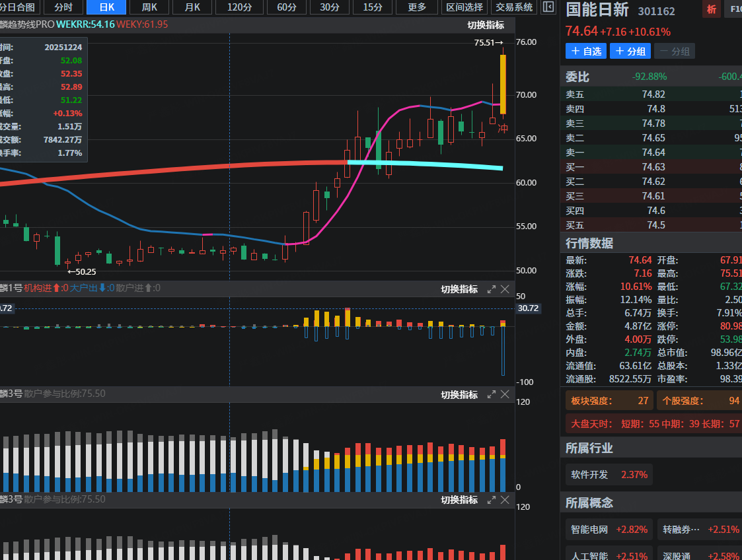This screenshot has height=560, width=742.
Task: Open the 智能电网 concept tag
Action: click(x=609, y=529)
